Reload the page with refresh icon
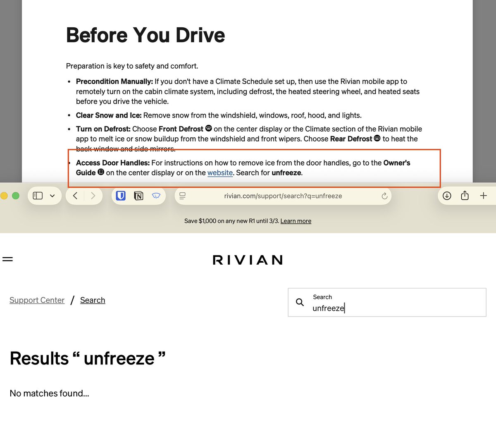This screenshot has height=448, width=496. pos(384,196)
